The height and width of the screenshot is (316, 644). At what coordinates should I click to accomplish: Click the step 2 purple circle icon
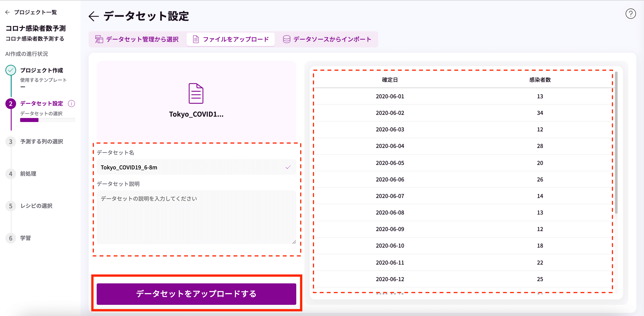pos(11,104)
